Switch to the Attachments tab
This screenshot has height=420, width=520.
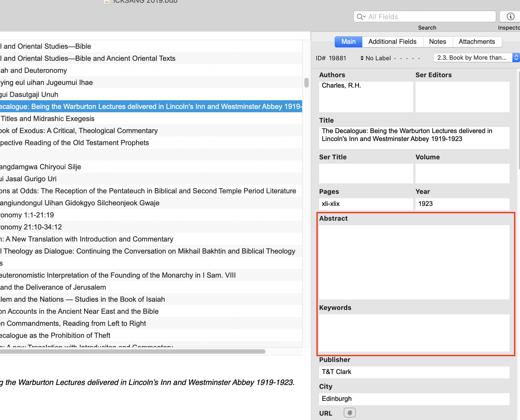coord(477,42)
